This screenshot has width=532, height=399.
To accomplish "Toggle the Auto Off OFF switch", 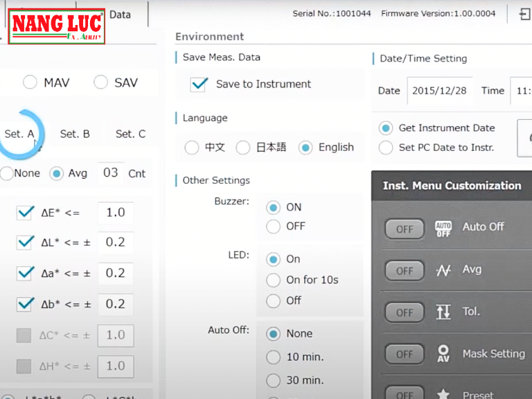I will pos(405,229).
